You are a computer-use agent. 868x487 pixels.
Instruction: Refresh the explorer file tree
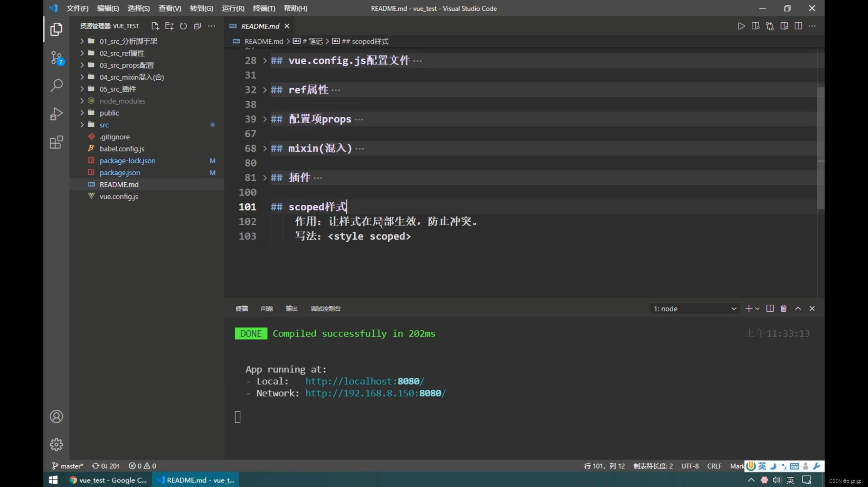point(183,26)
